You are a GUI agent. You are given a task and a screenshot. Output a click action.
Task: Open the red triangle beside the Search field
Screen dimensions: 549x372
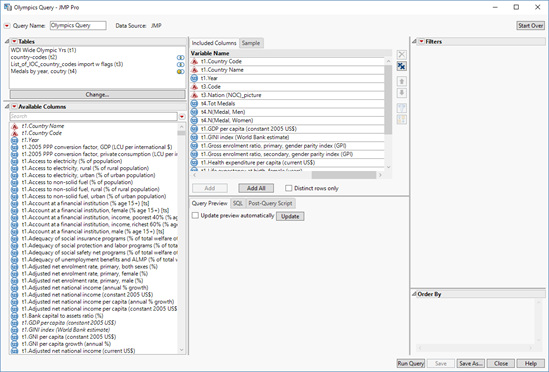coord(182,116)
